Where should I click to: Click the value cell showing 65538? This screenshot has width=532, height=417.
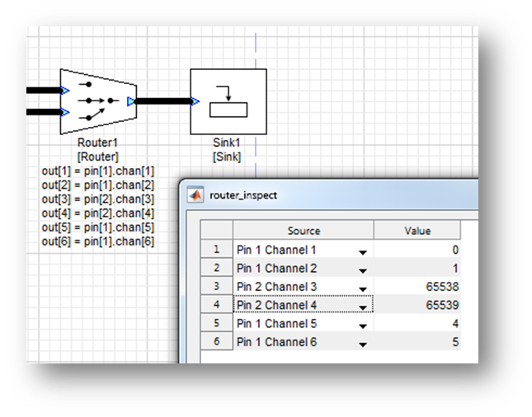(417, 287)
